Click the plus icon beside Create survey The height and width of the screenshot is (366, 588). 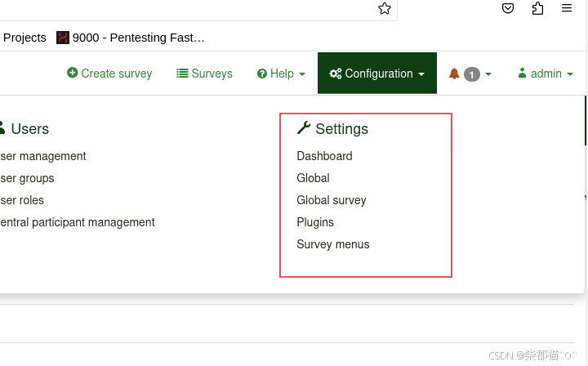73,73
